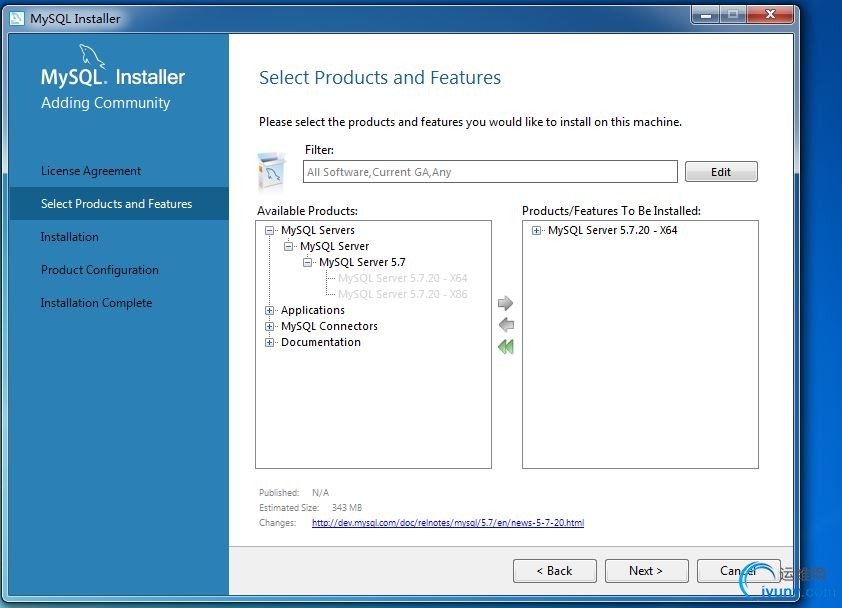
Task: Select the Documentation tree label
Action: tap(321, 342)
